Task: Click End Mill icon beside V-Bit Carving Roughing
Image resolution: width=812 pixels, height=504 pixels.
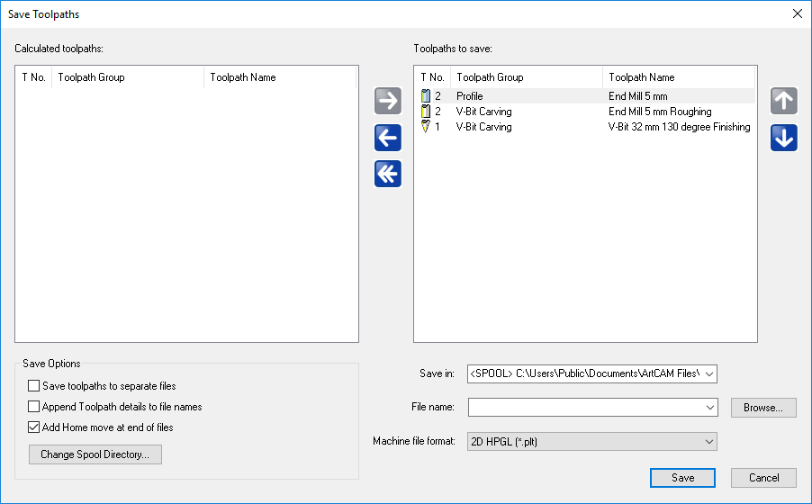Action: [x=426, y=112]
